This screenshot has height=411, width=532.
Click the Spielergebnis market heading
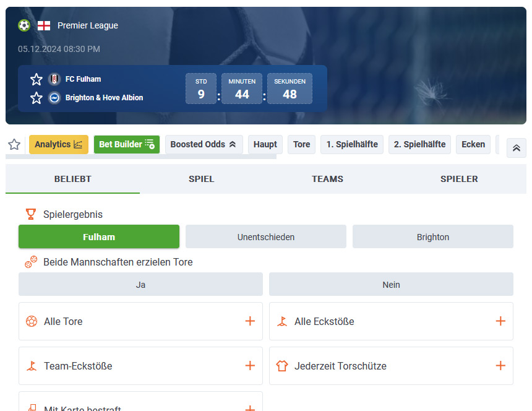73,215
